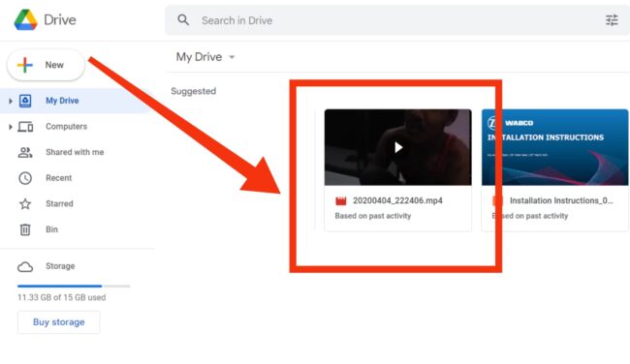Open the My Drive header dropdown arrow
The width and height of the screenshot is (630, 364).
coord(232,57)
